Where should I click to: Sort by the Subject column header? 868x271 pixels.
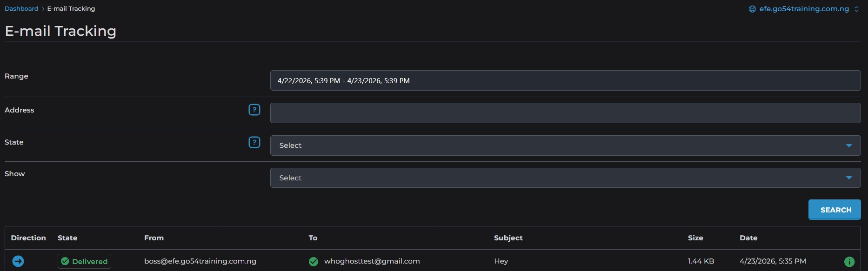pyautogui.click(x=508, y=238)
